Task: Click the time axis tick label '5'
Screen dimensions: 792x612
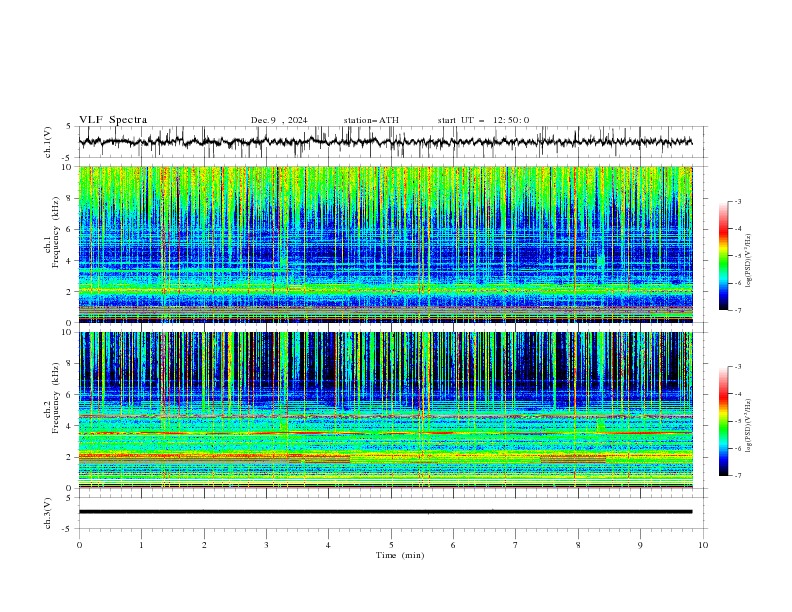Action: coord(391,545)
